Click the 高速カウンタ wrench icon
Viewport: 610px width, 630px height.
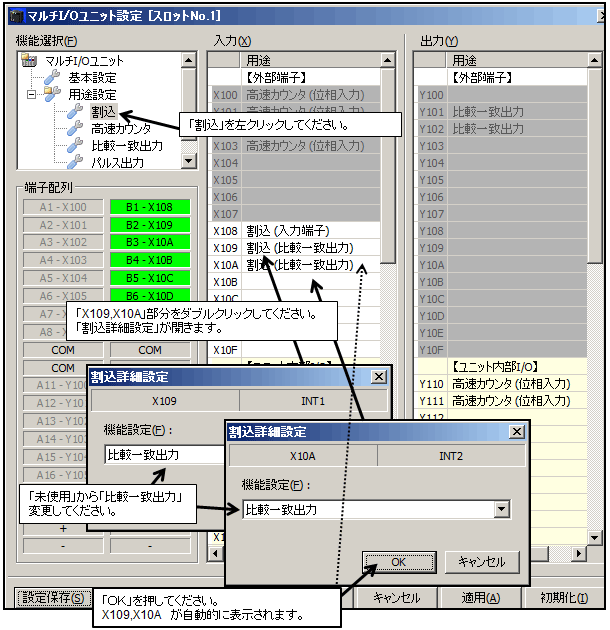tap(75, 128)
